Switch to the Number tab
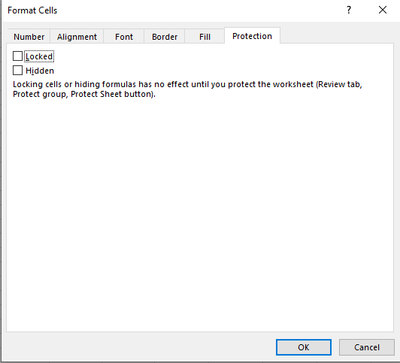The width and height of the screenshot is (400, 363). (29, 37)
